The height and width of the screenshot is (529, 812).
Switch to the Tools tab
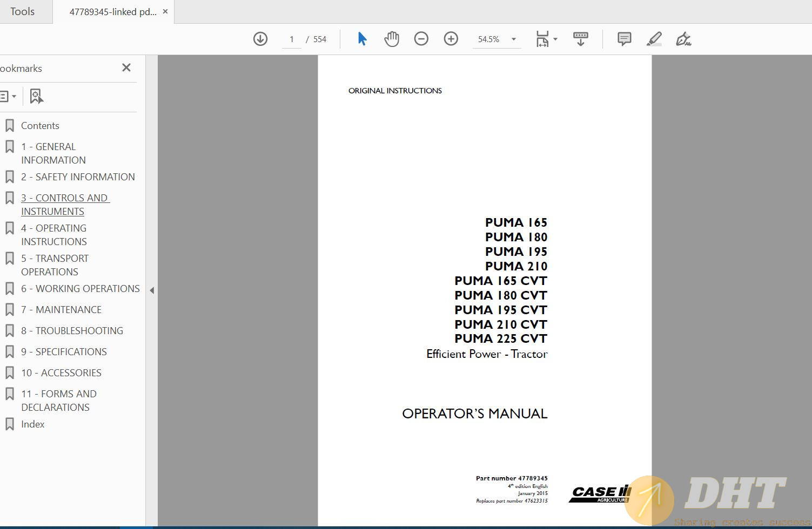point(22,11)
